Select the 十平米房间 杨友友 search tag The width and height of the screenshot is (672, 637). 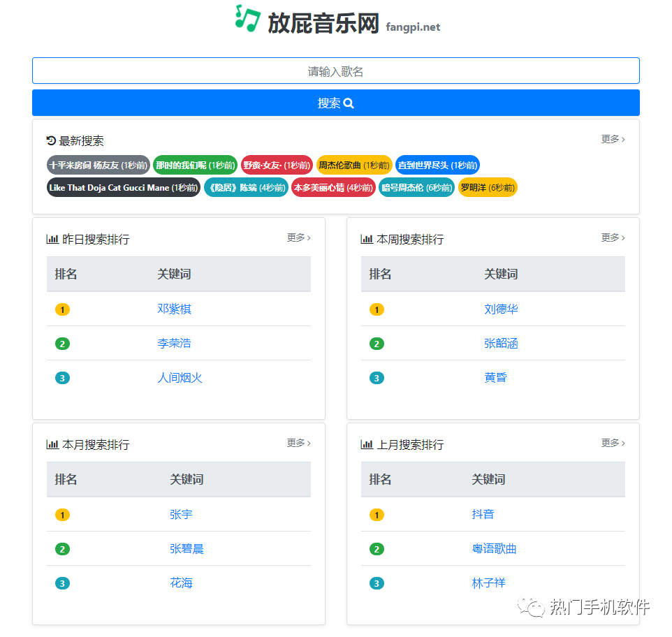pos(98,166)
